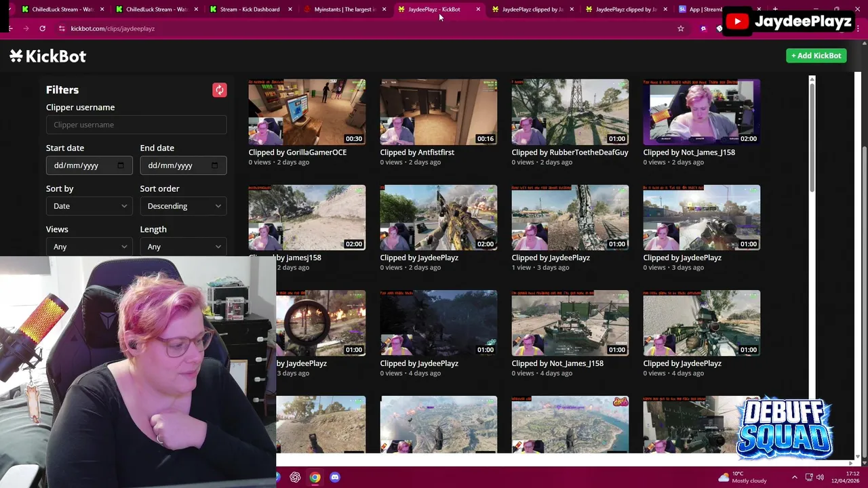Play the RubberToetheDeafGuy 01:00 clip thumbnail
This screenshot has width=868, height=488.
(x=570, y=112)
